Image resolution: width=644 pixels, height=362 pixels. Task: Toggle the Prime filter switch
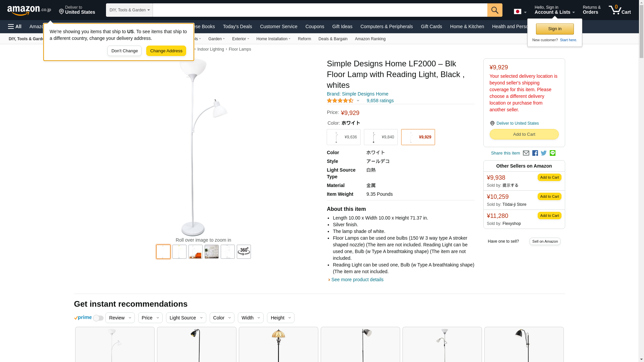(x=98, y=318)
